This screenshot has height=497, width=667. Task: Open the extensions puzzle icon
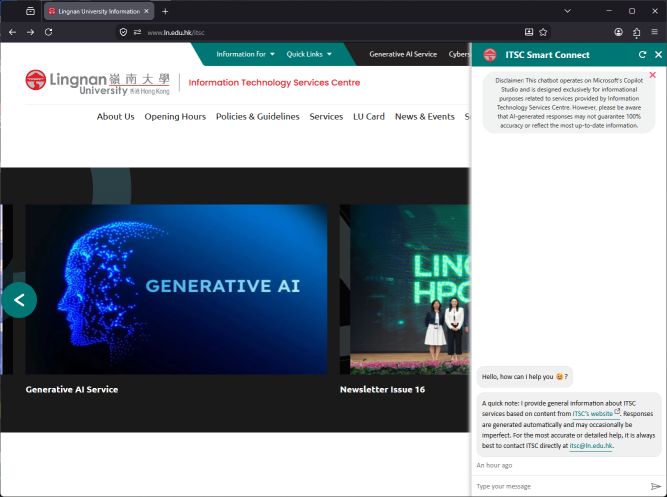pyautogui.click(x=636, y=32)
